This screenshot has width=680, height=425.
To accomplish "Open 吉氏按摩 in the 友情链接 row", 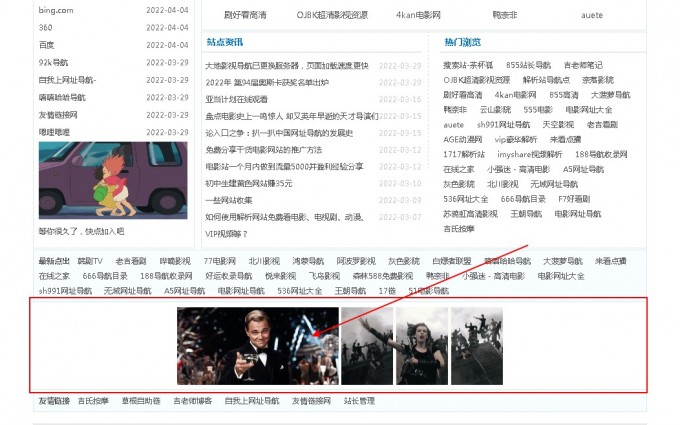I will click(93, 401).
